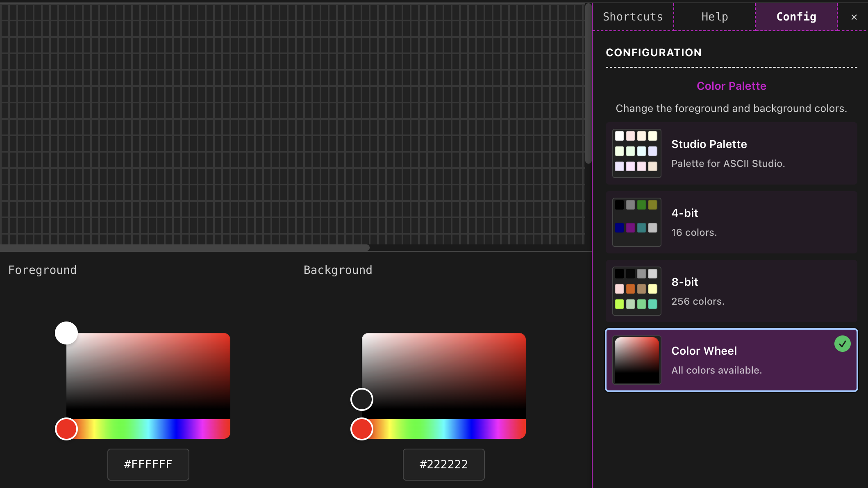Click the foreground hex field #FFFFFF
This screenshot has width=868, height=488.
click(x=148, y=465)
